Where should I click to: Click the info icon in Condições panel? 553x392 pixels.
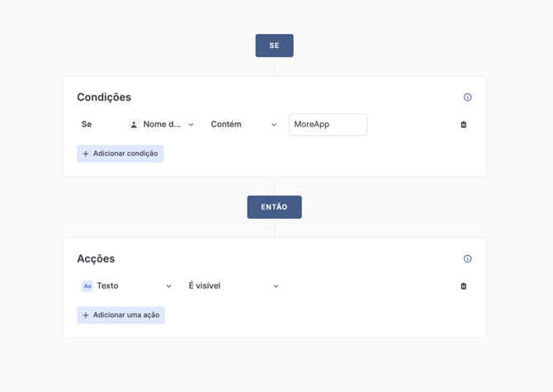(x=467, y=97)
